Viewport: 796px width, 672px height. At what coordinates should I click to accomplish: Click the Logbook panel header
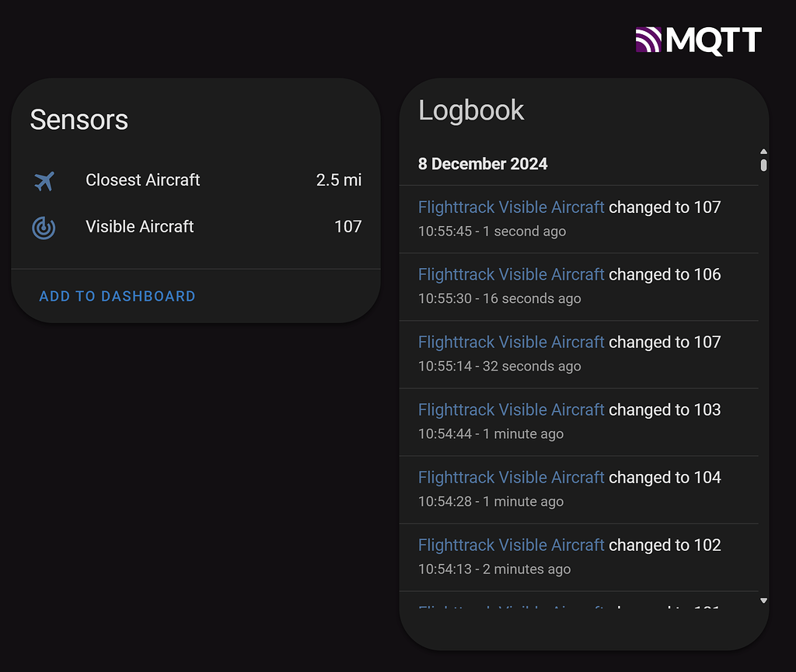pos(470,110)
